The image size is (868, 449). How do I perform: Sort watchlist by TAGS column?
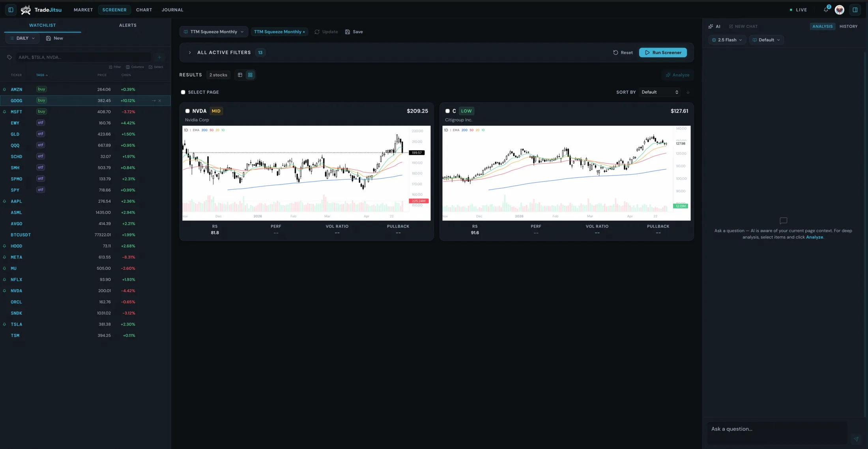click(x=42, y=75)
